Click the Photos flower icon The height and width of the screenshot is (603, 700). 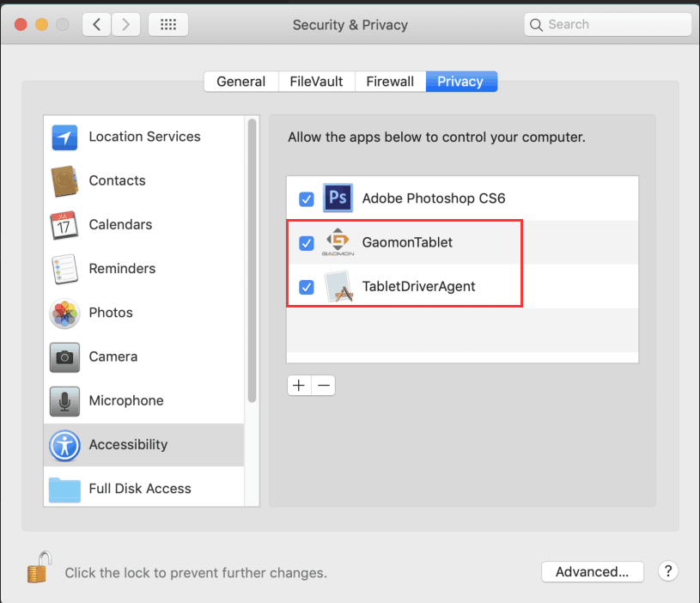coord(64,314)
